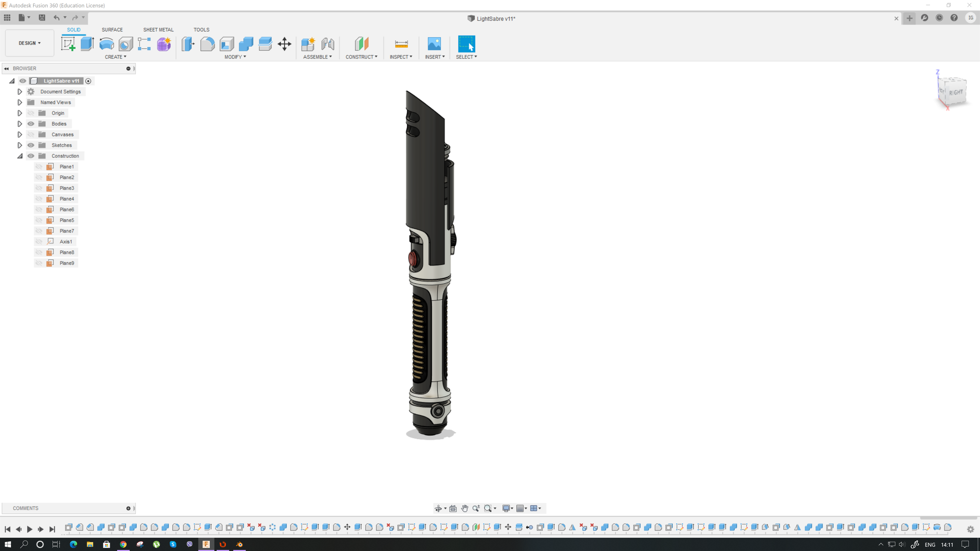Click the Measure tool icon
This screenshot has height=551, width=980.
[401, 44]
